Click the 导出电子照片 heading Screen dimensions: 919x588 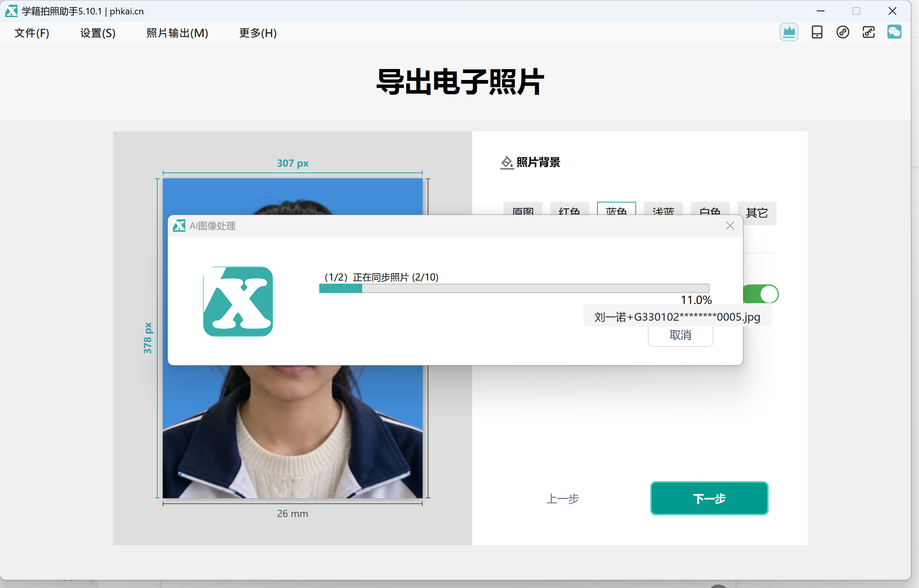pyautogui.click(x=460, y=82)
